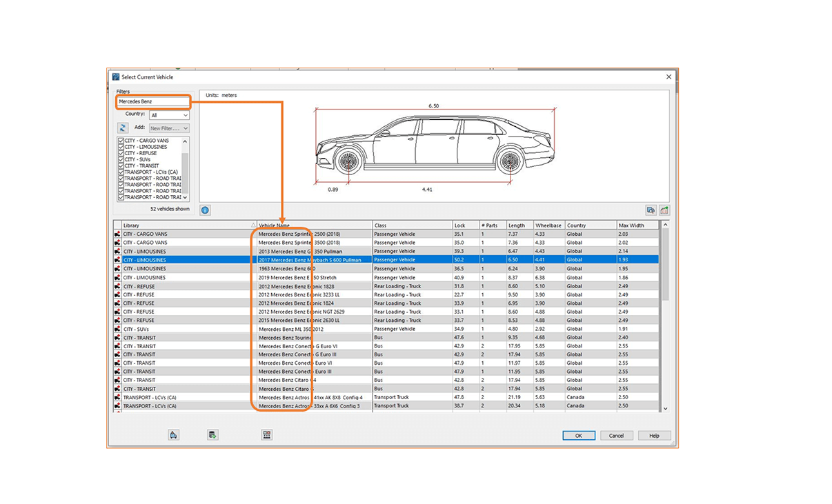The image size is (832, 504).
Task: Click the refresh filters icon beside Add
Action: [123, 128]
